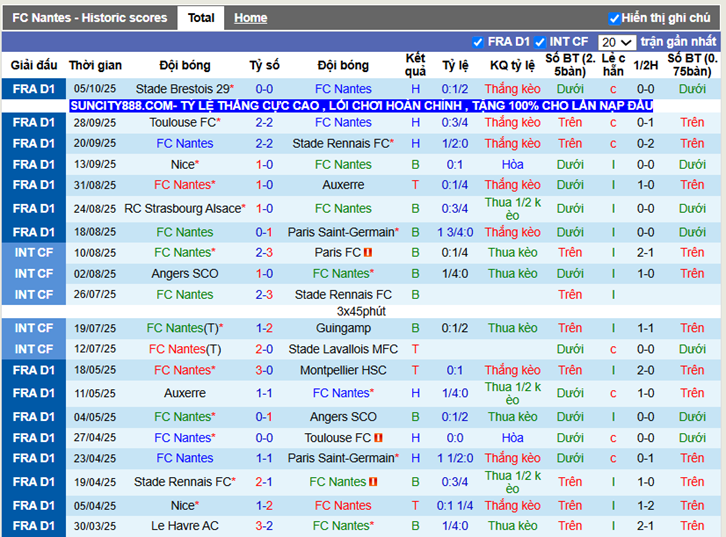726x537 pixels.
Task: Open Paris Saint-Germain in 18/08/25 row
Action: 341,232
